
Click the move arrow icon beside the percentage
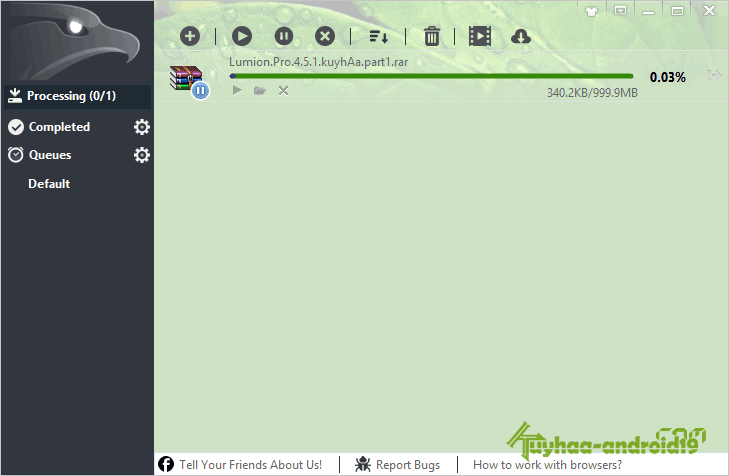pos(714,75)
